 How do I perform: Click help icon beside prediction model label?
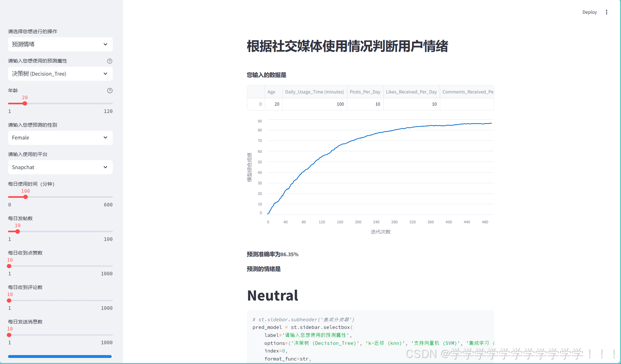pos(110,61)
